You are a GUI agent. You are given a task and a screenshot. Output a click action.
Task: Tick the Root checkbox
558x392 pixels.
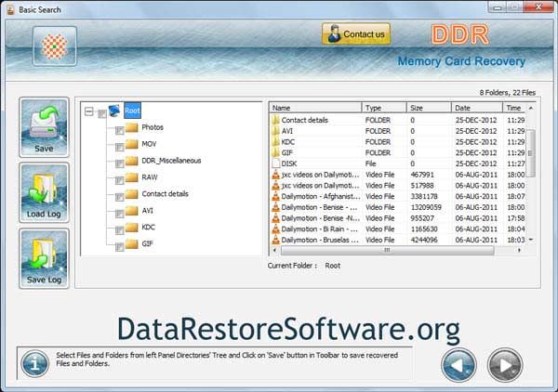point(101,113)
